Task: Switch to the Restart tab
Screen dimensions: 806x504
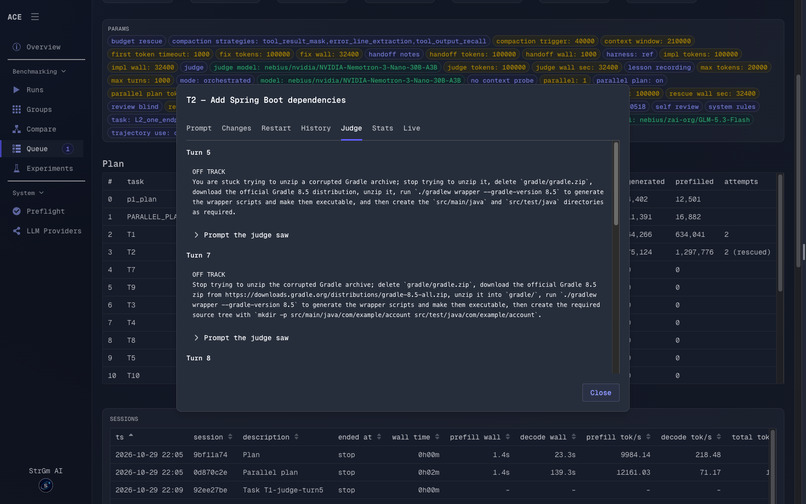Action: coord(276,128)
